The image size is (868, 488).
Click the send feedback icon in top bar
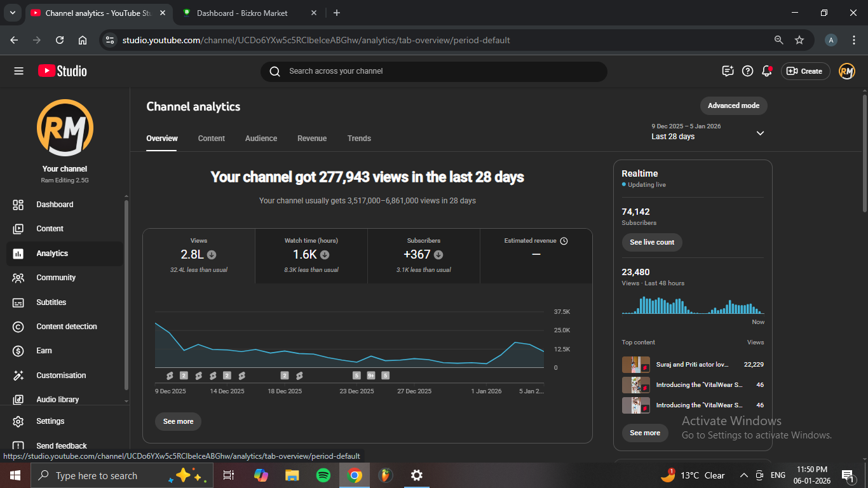[x=728, y=71]
